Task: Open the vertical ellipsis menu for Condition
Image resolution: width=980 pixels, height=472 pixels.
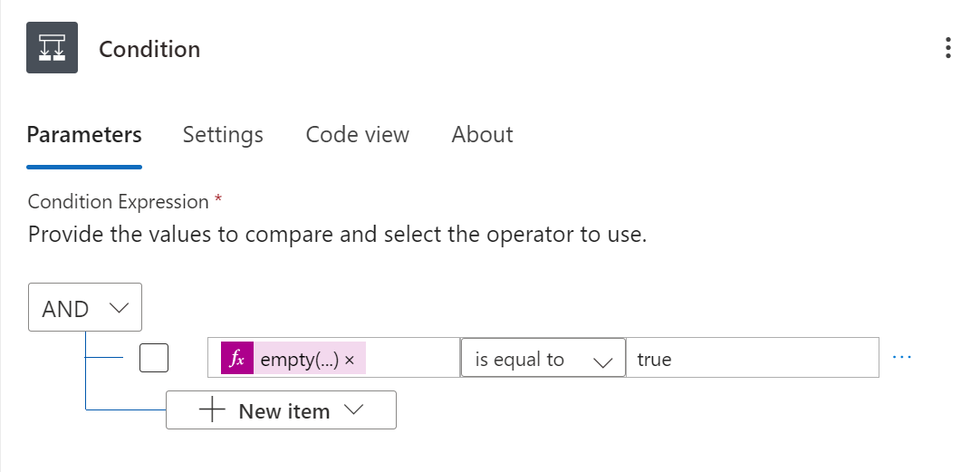Action: coord(947,48)
